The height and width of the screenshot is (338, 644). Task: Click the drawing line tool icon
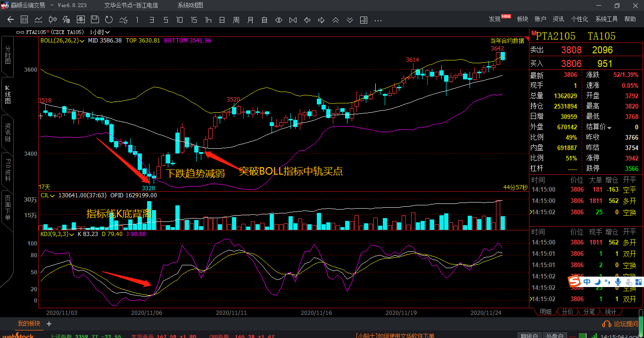[x=66, y=20]
